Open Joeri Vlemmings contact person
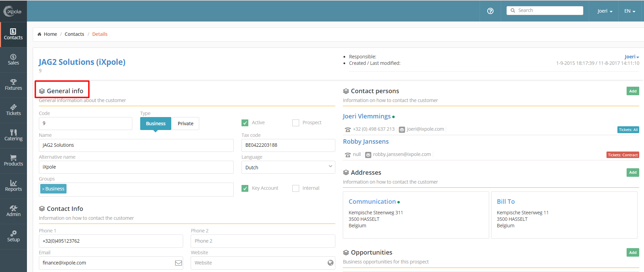Viewport: 644px width, 272px height. 367,116
